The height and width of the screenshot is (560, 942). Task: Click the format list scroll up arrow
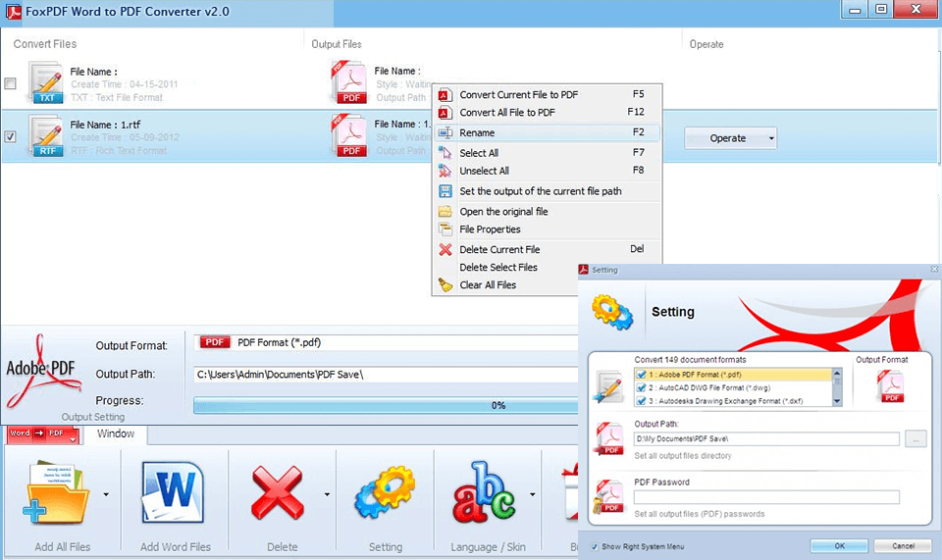click(x=837, y=374)
